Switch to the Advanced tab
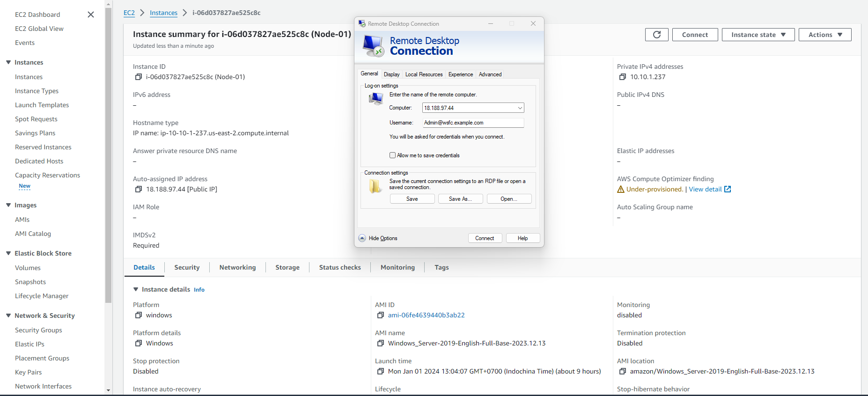This screenshot has height=396, width=868. click(x=490, y=74)
